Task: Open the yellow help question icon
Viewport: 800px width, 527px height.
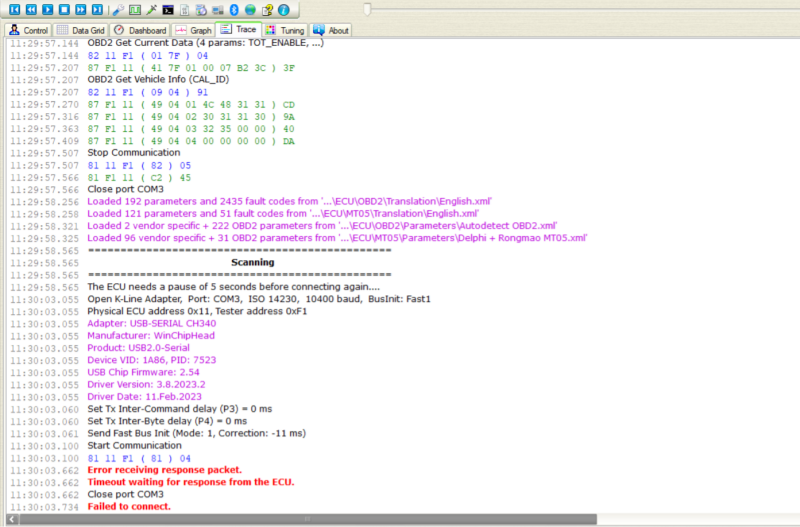Action: tap(267, 9)
